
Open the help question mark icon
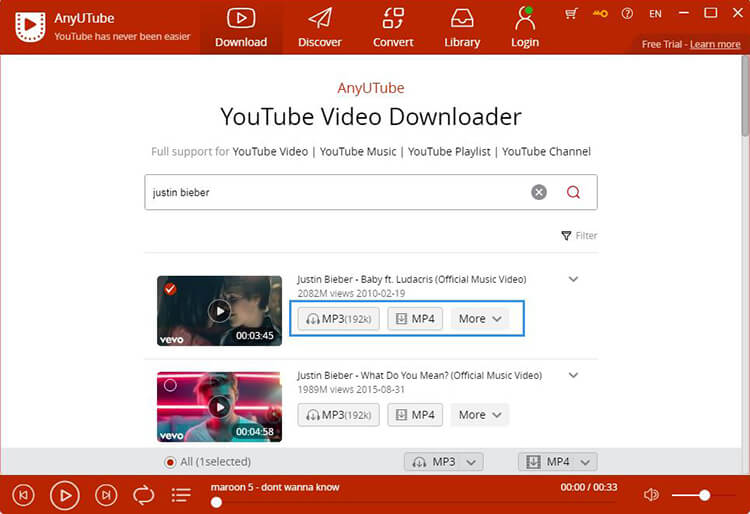click(627, 13)
